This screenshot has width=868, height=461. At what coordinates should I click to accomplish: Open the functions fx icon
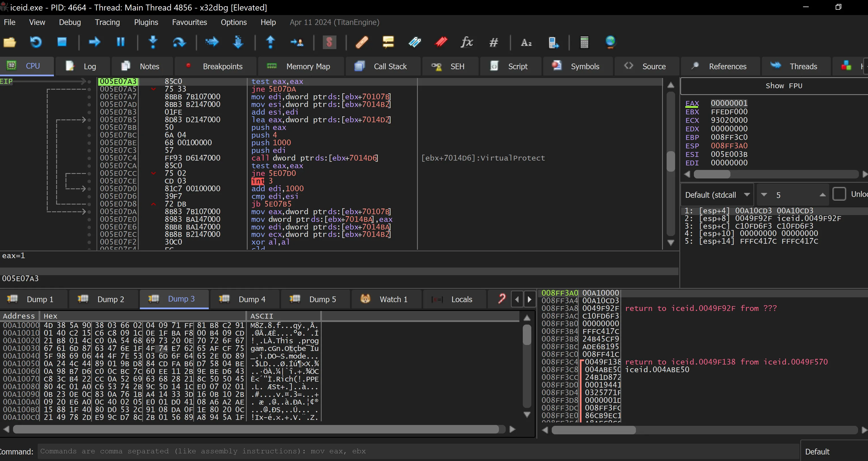click(x=467, y=42)
